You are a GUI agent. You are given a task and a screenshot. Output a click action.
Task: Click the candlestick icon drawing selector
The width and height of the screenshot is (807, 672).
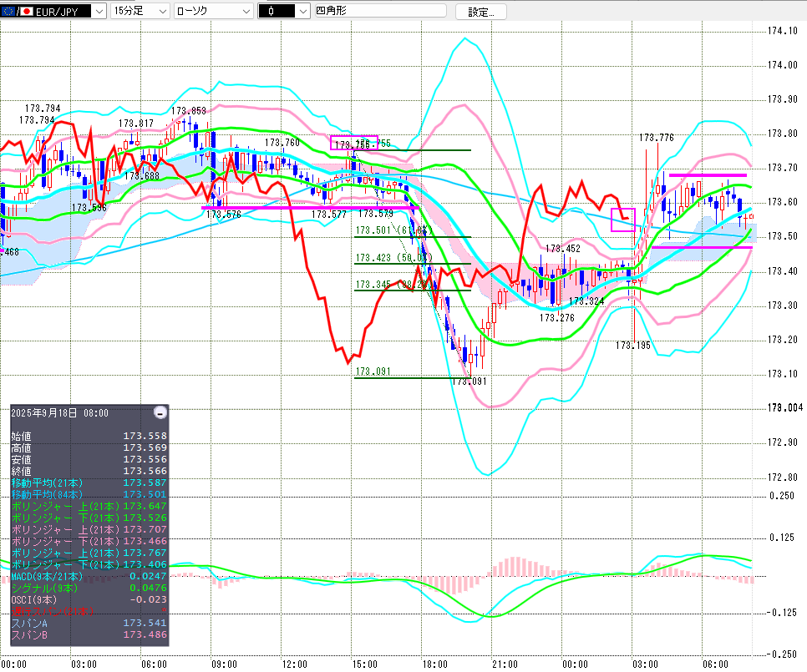(x=283, y=12)
